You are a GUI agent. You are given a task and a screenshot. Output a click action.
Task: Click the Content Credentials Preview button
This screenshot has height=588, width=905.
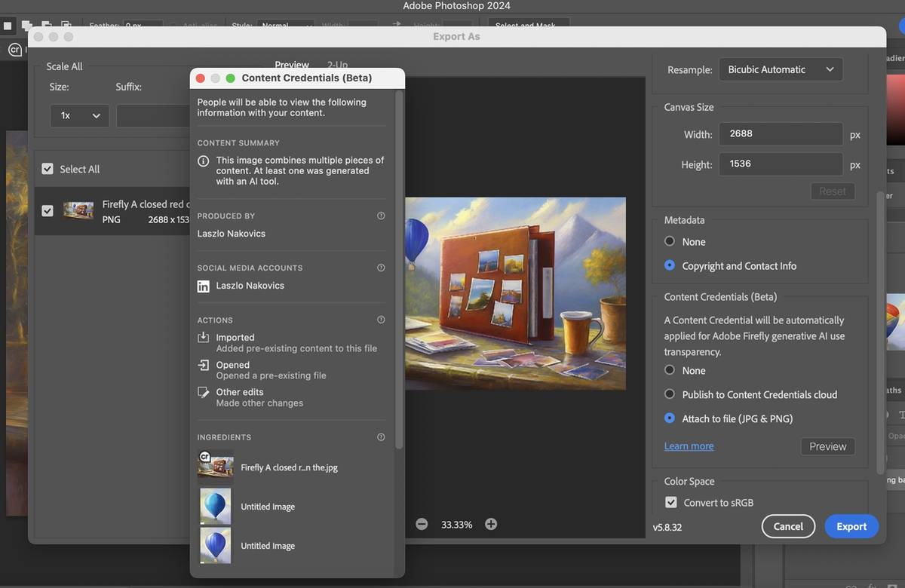pos(828,446)
